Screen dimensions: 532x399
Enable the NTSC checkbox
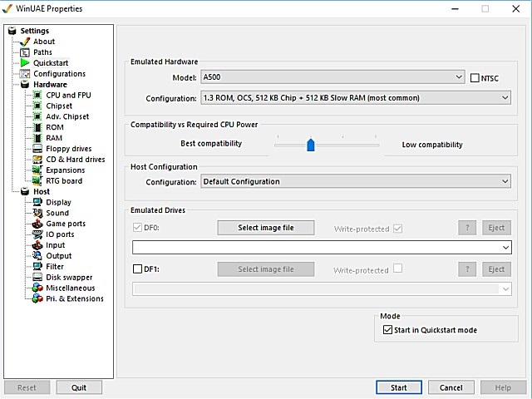click(475, 78)
